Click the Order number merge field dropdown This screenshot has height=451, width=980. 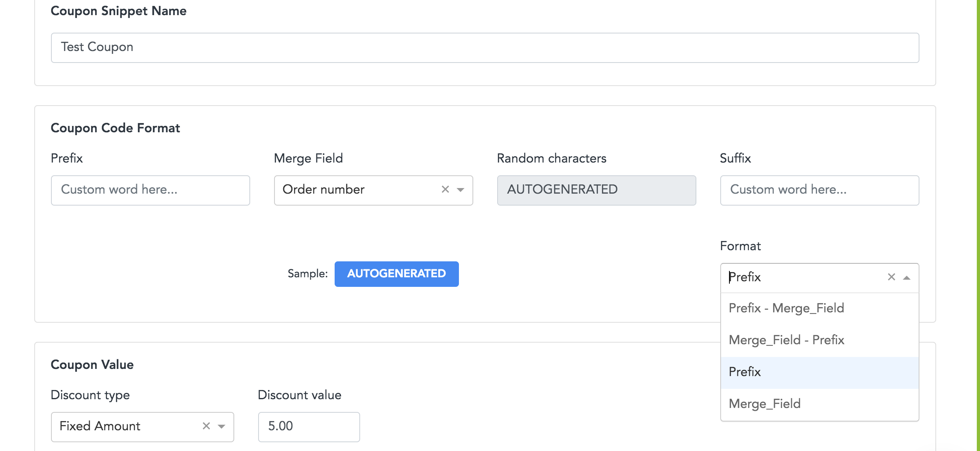point(372,190)
